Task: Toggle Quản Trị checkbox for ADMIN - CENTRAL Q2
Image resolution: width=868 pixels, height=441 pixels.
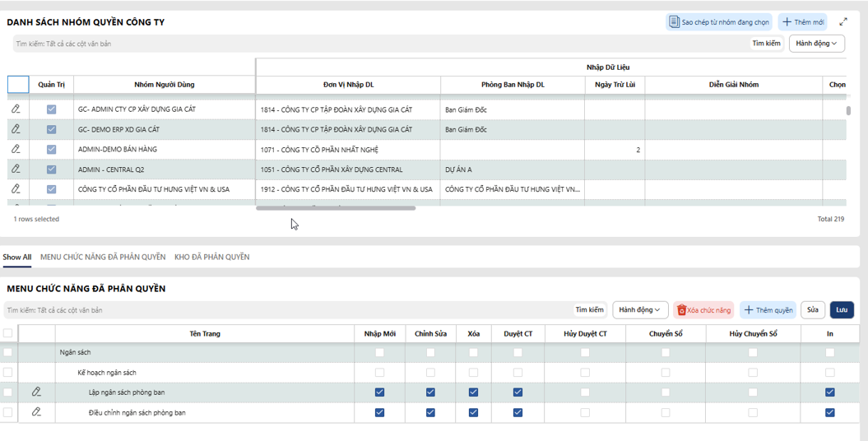Action: pyautogui.click(x=52, y=169)
